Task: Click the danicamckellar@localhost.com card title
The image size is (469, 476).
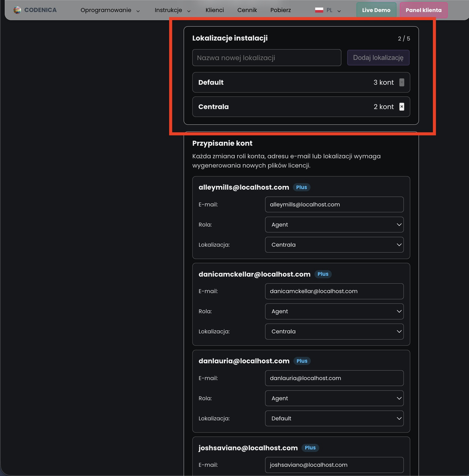Action: (x=255, y=274)
